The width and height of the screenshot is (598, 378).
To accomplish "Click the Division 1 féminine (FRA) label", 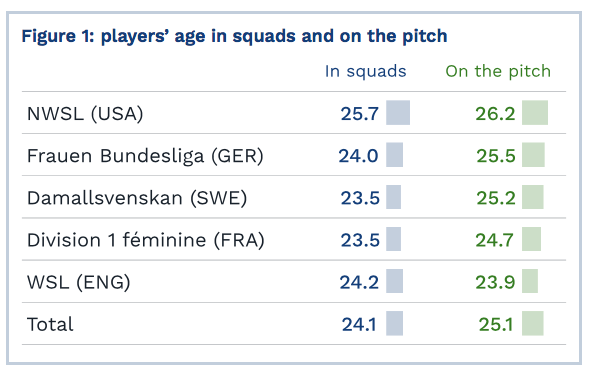I will (x=146, y=240).
